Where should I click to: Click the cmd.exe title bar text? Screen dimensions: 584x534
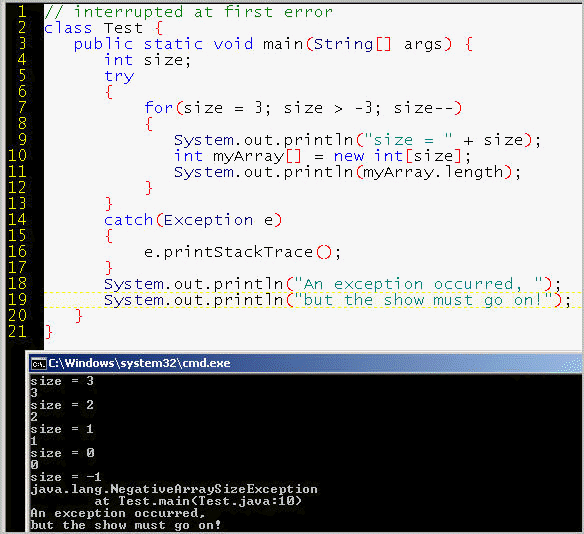pos(139,363)
